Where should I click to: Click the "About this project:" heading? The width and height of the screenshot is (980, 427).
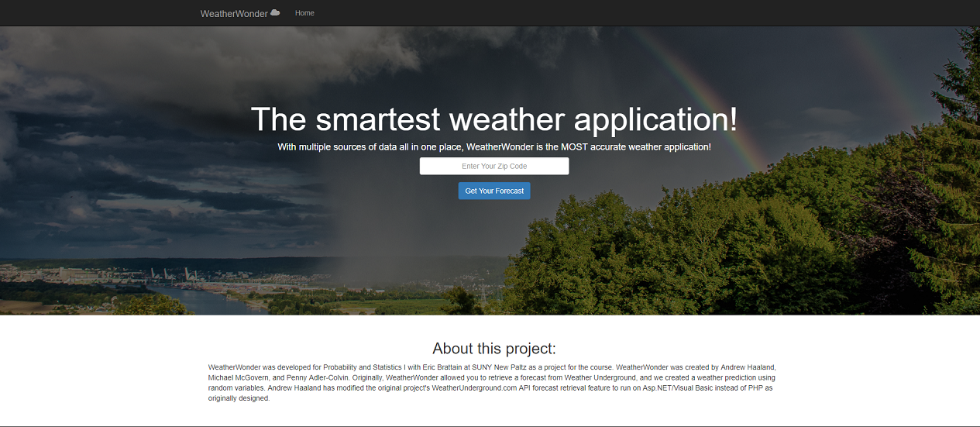coord(494,348)
